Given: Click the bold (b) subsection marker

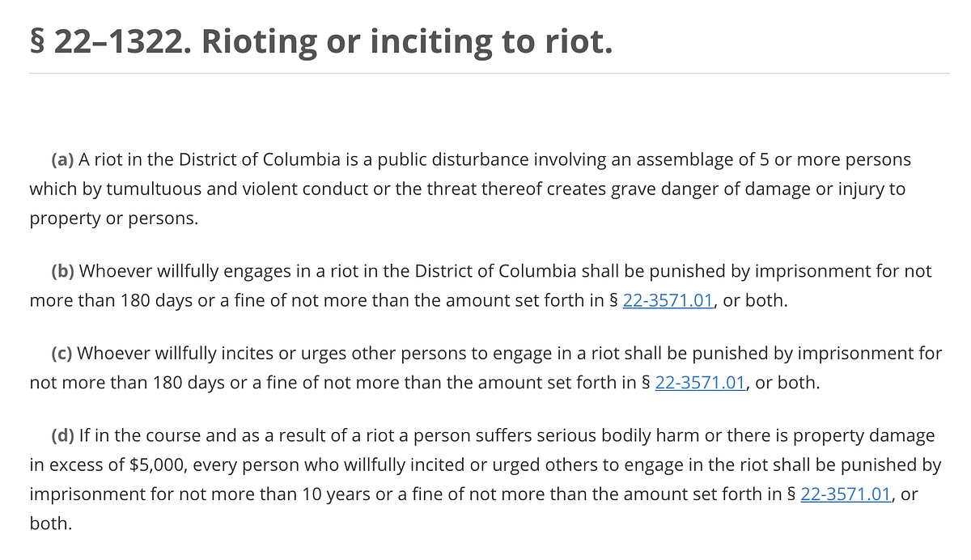Looking at the screenshot, I should tap(62, 270).
